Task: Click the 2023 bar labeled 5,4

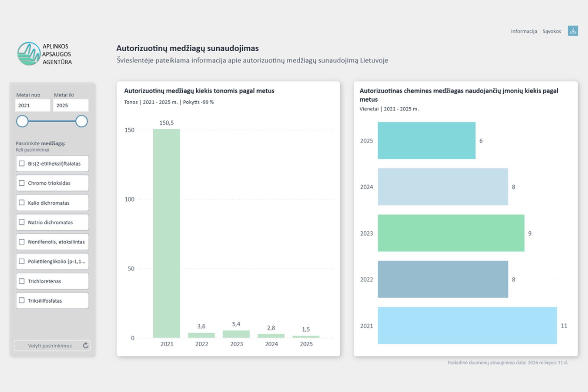Action: point(236,334)
